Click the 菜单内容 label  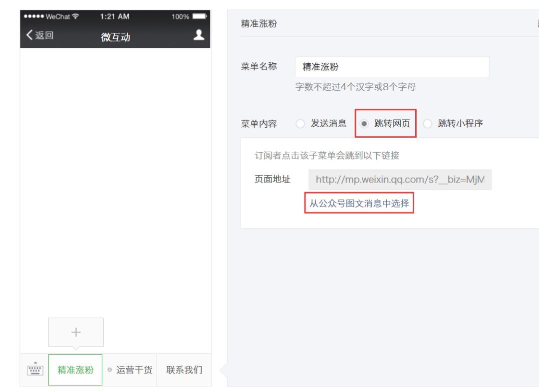pyautogui.click(x=259, y=124)
